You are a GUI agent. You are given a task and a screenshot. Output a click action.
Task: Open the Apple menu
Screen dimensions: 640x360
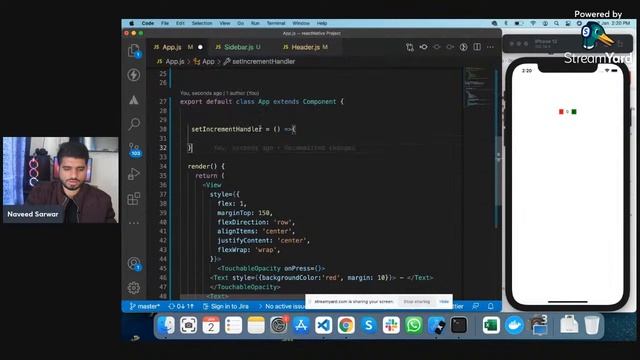[131, 23]
